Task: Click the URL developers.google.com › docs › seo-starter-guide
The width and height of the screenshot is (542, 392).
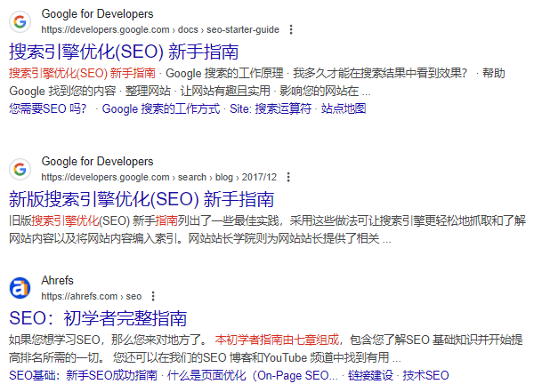Action: coord(160,29)
